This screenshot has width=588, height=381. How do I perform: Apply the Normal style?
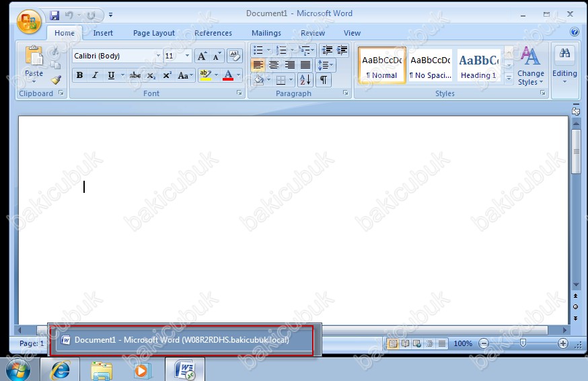point(381,65)
